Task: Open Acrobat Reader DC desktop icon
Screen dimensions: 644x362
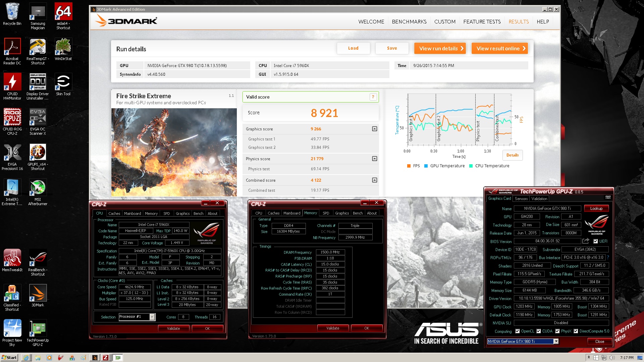Action: (x=12, y=51)
